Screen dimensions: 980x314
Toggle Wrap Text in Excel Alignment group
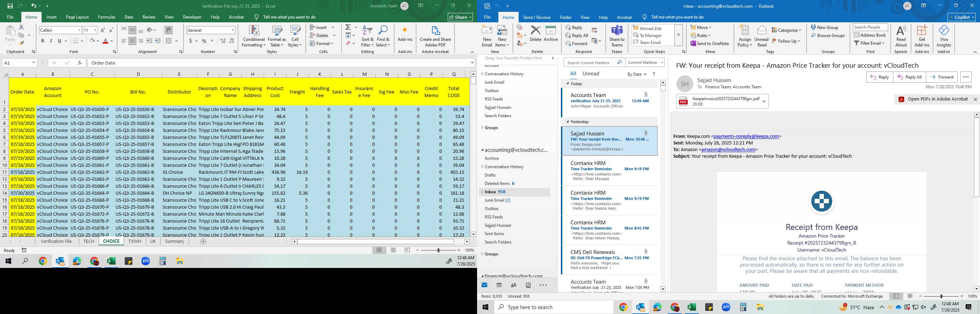point(169,30)
